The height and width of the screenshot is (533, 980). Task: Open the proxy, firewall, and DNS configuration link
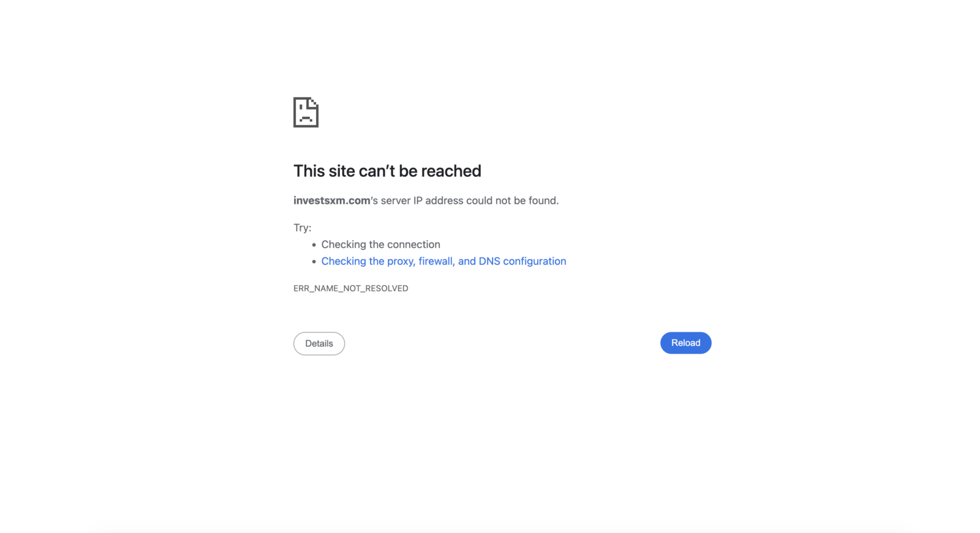(x=443, y=261)
